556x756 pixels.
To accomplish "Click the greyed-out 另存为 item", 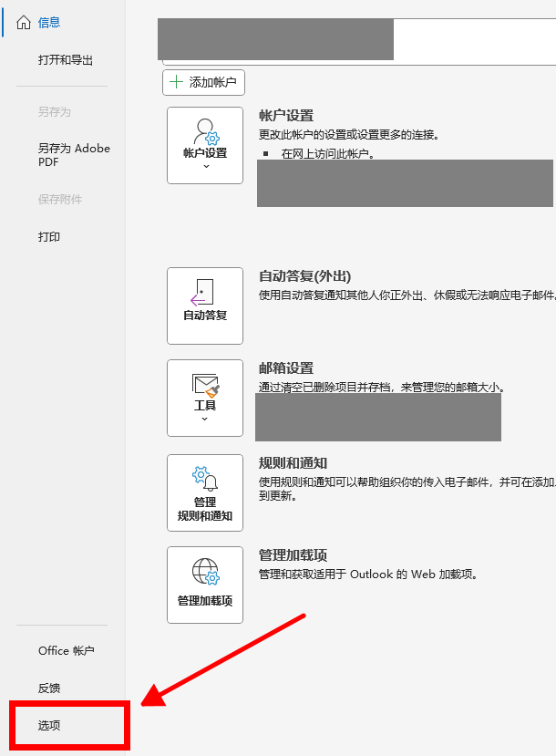I will (x=55, y=112).
